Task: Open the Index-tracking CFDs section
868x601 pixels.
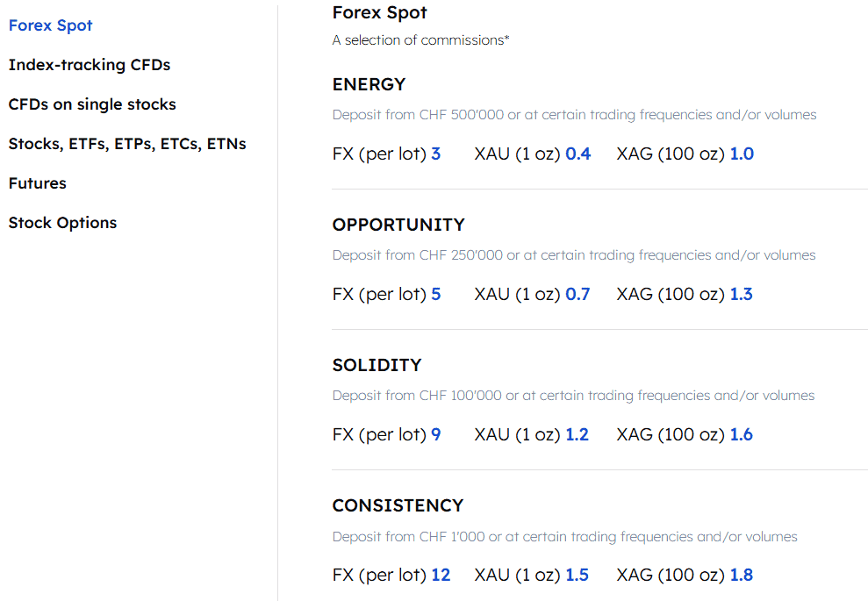Action: click(90, 65)
